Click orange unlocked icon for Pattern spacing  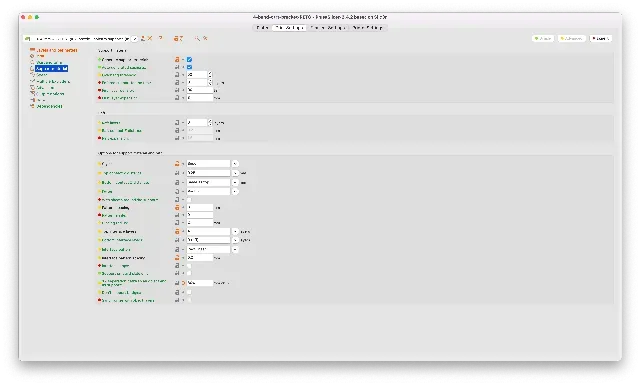point(177,208)
